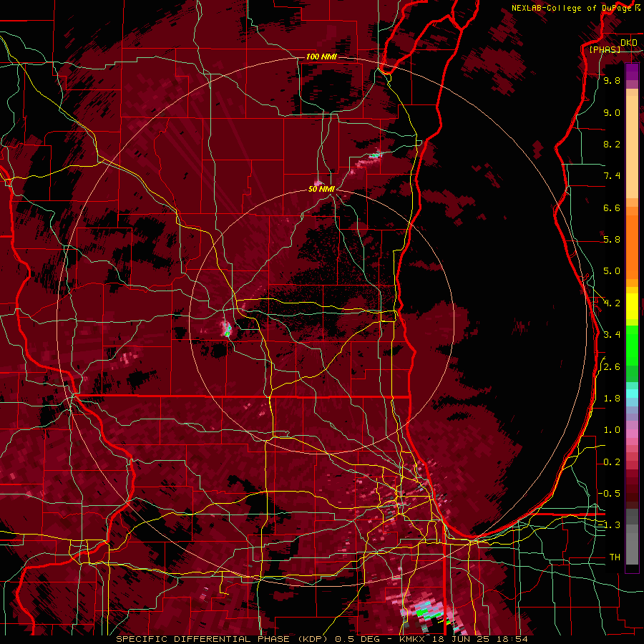Click the 50 NMI range ring label
Image resolution: width=644 pixels, height=644 pixels.
(321, 189)
